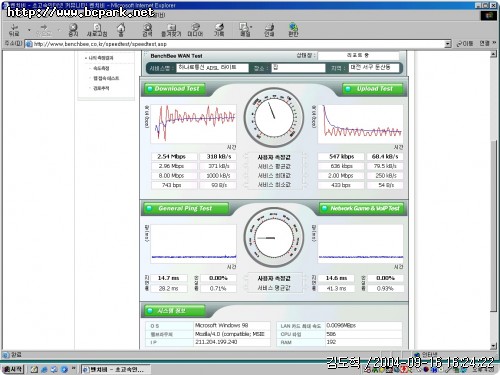Open the 즐겨찾기 favorites icon
This screenshot has height=375, width=500.
[171, 30]
